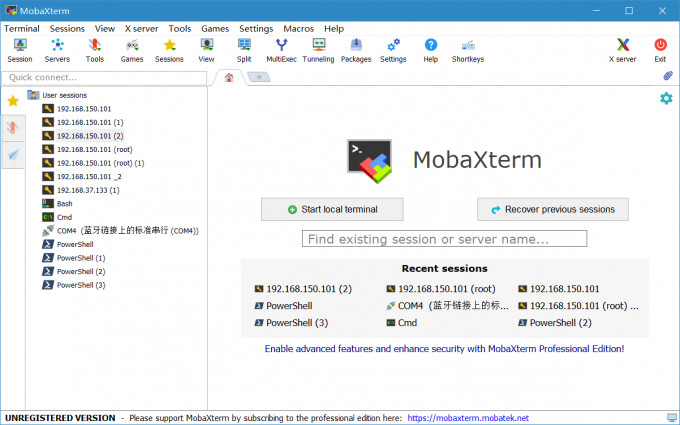680x425 pixels.
Task: Activate the MultiExec toolbar icon
Action: point(281,50)
